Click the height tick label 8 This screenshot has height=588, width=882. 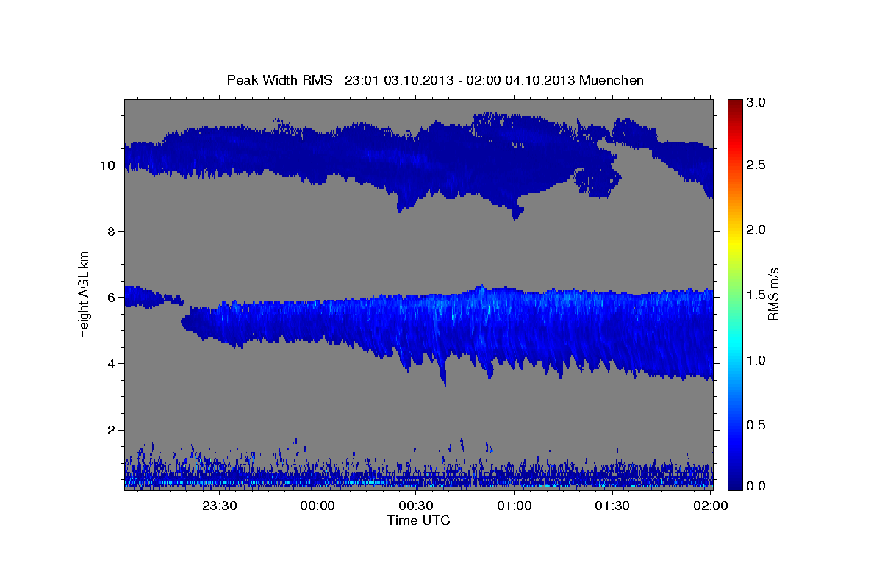click(112, 232)
